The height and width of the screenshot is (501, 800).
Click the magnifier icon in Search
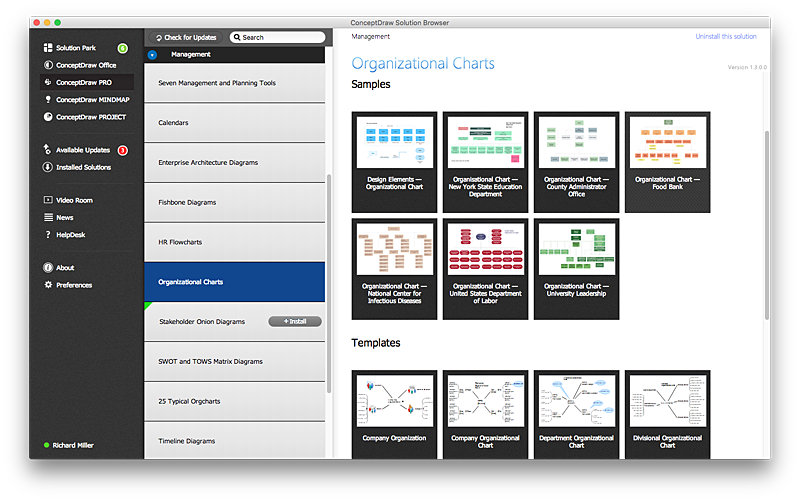[237, 37]
